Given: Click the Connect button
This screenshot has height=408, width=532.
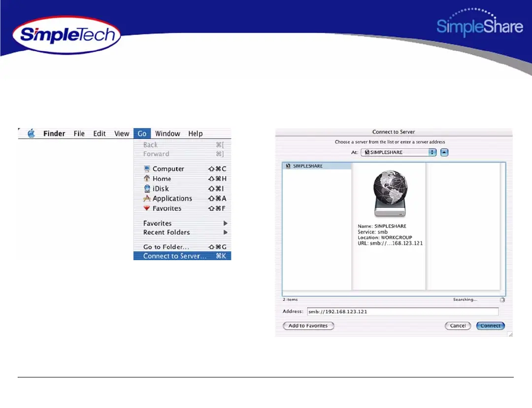Looking at the screenshot, I should [490, 326].
